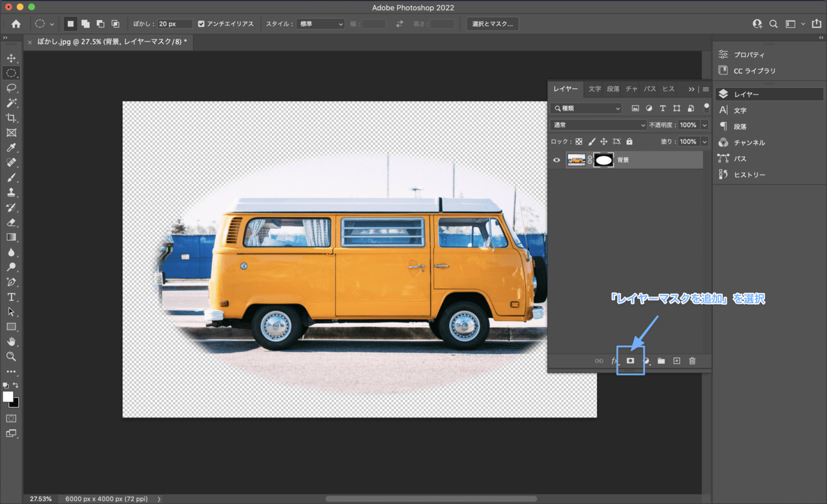Switch to the パス tab in Layers panel
The width and height of the screenshot is (827, 504).
[x=650, y=89]
